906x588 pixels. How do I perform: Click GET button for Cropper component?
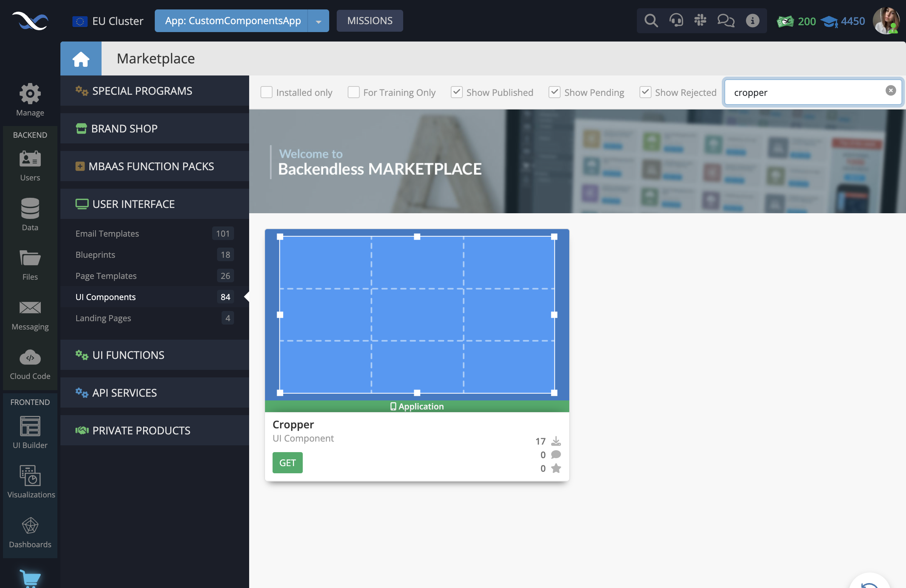[x=287, y=463]
